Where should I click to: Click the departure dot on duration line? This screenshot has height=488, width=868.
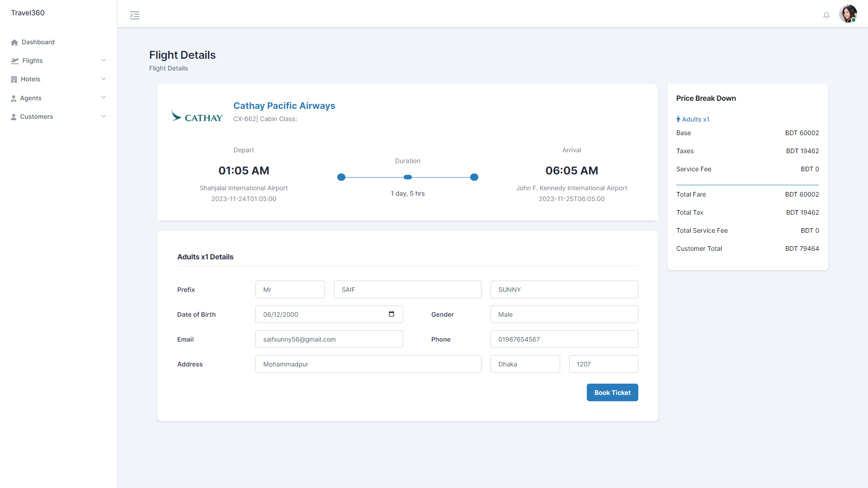341,177
